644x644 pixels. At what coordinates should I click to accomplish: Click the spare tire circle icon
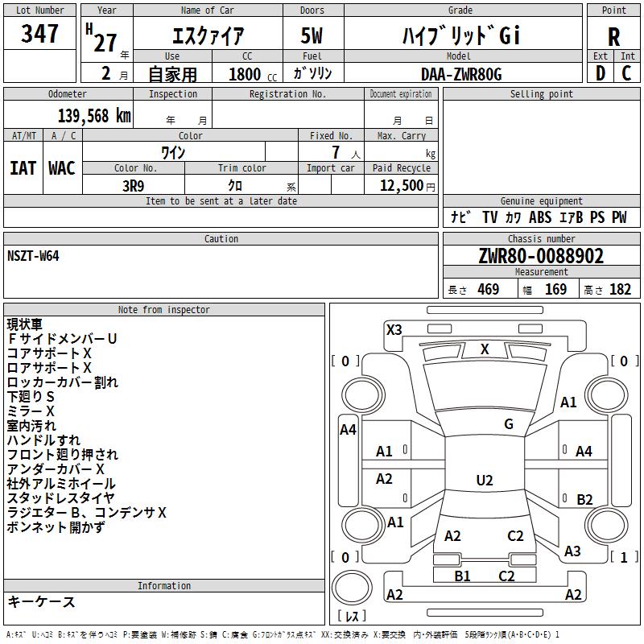click(352, 587)
